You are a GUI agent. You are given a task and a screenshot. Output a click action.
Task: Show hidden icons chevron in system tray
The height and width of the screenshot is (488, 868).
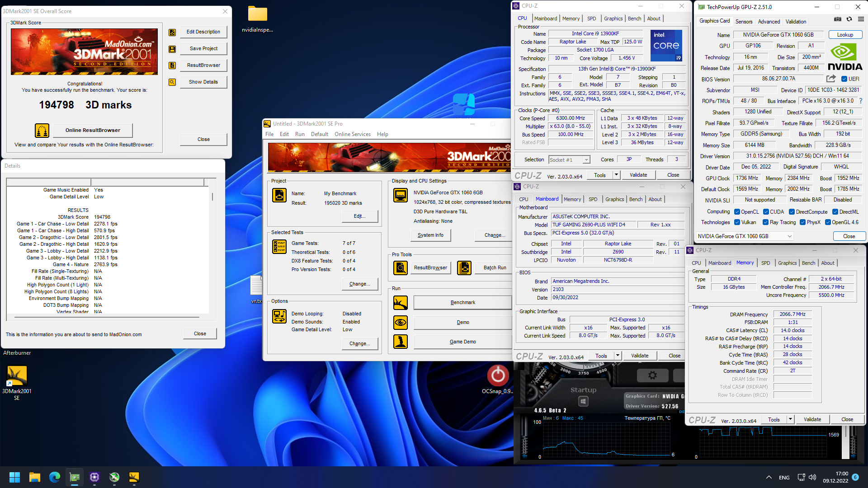(x=769, y=477)
